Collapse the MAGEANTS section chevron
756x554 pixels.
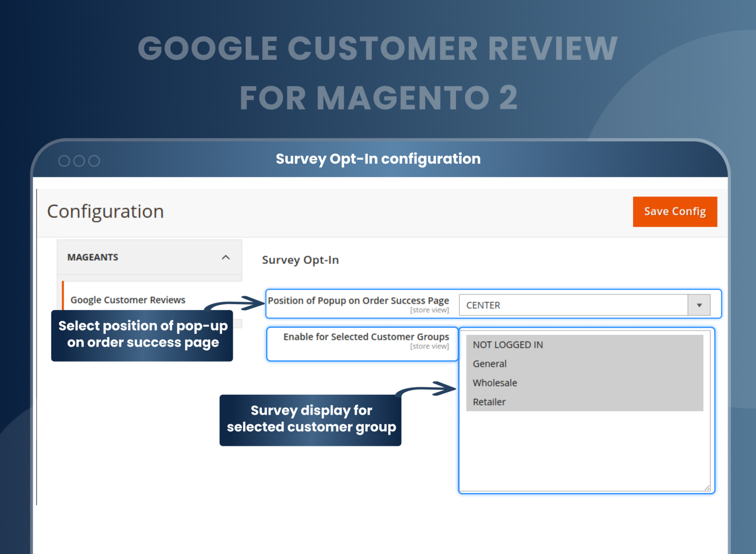[226, 257]
